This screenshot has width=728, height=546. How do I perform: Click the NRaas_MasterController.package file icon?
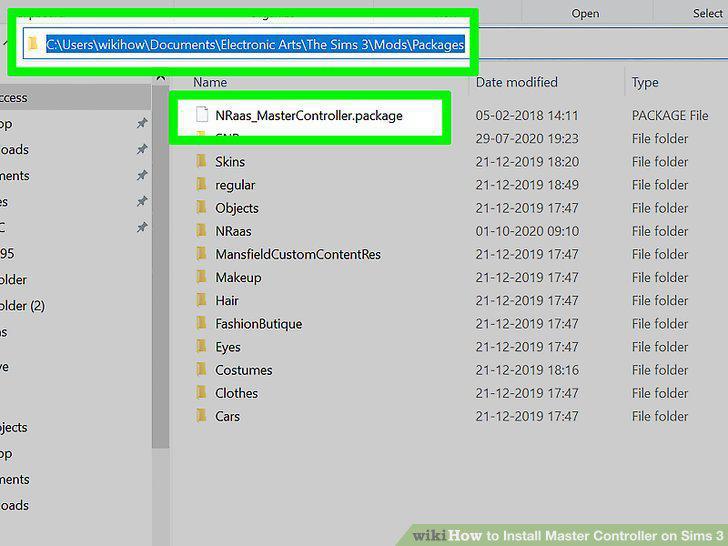coord(202,114)
